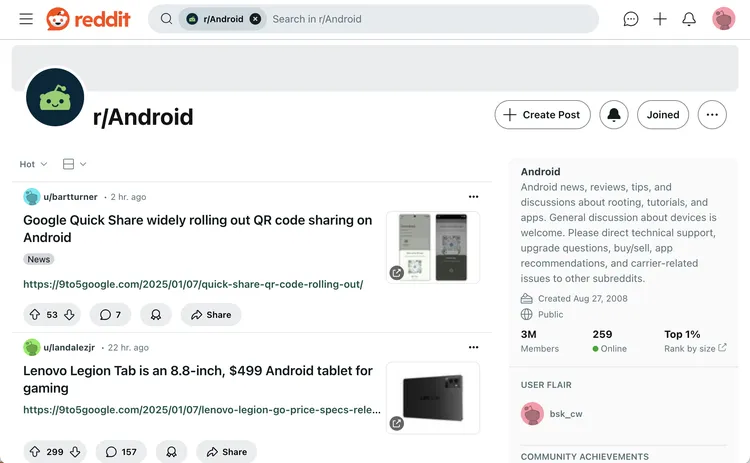Screen dimensions: 750x463
Task: Click the Create Post button
Action: (x=542, y=115)
